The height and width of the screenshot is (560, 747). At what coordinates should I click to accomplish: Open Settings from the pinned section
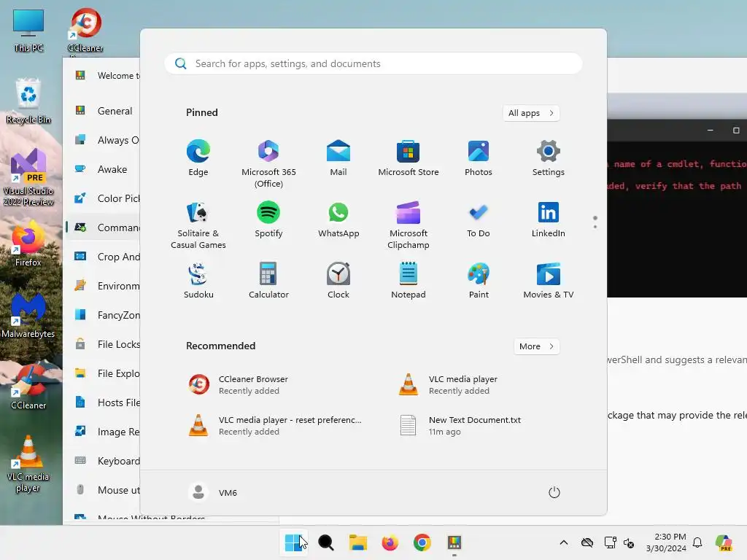549,158
